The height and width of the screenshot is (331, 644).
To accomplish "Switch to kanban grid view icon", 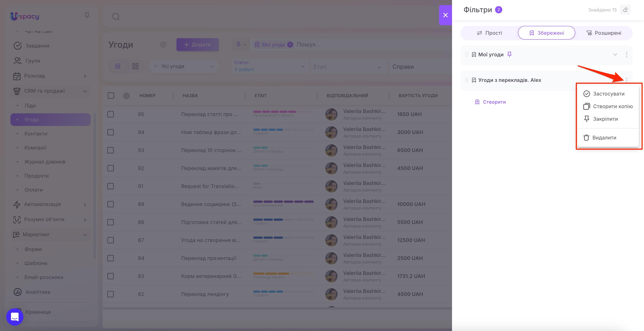I will pos(135,66).
